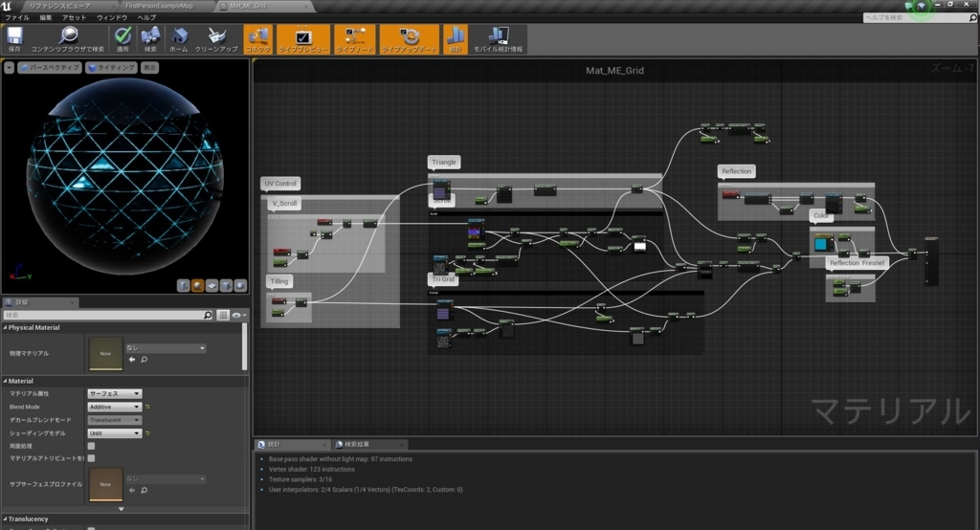Set the preview mesh to cube

pyautogui.click(x=226, y=286)
